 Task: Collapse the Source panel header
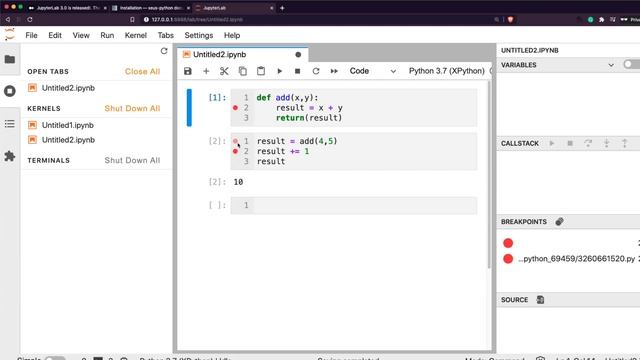point(514,300)
